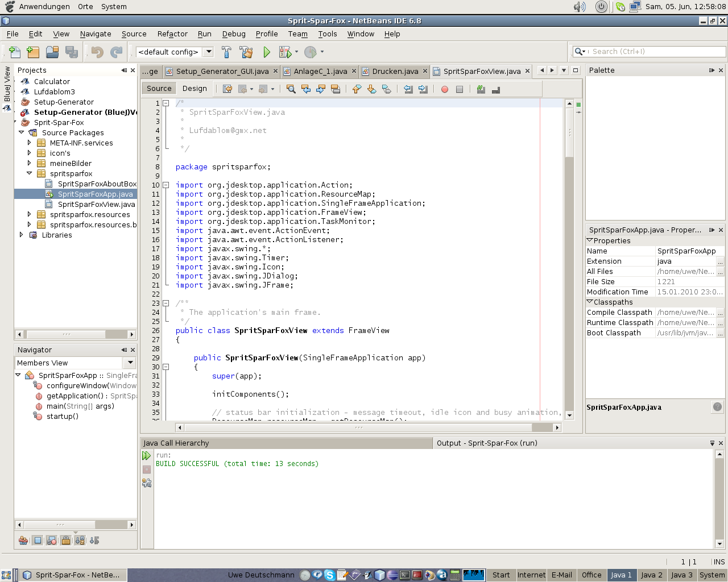Expand the Libraries node
728x582 pixels.
[22, 235]
